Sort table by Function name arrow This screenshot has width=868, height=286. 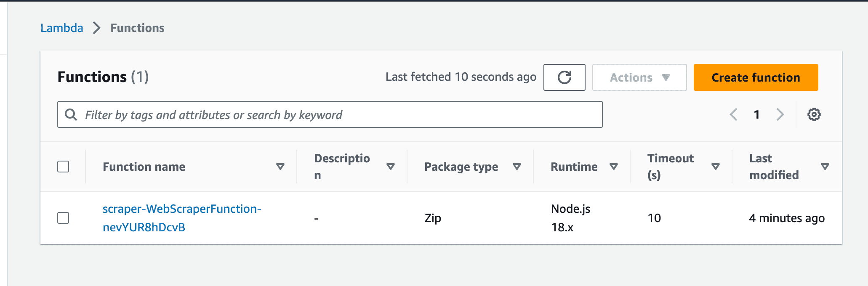point(280,167)
